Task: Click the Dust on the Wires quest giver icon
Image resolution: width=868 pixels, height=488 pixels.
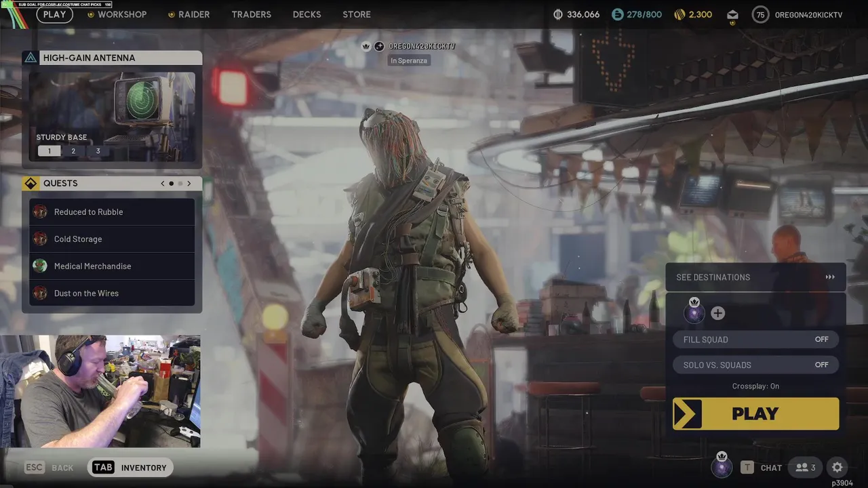Action: (x=40, y=293)
